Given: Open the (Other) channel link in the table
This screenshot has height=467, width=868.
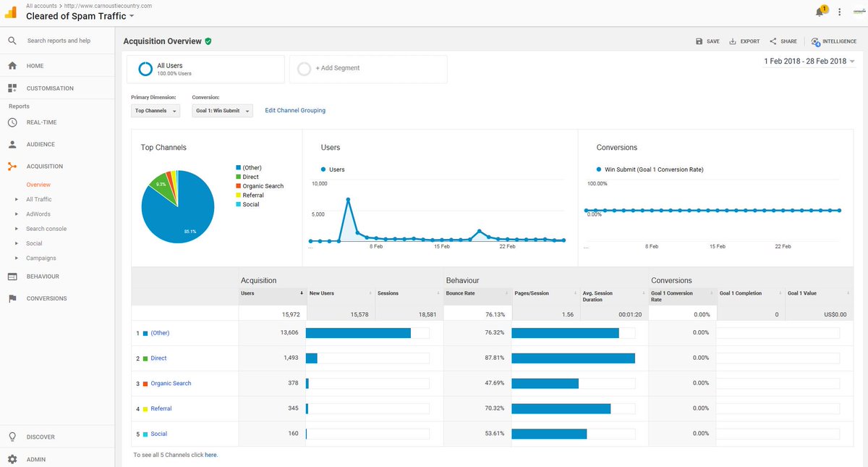Looking at the screenshot, I should [x=160, y=333].
